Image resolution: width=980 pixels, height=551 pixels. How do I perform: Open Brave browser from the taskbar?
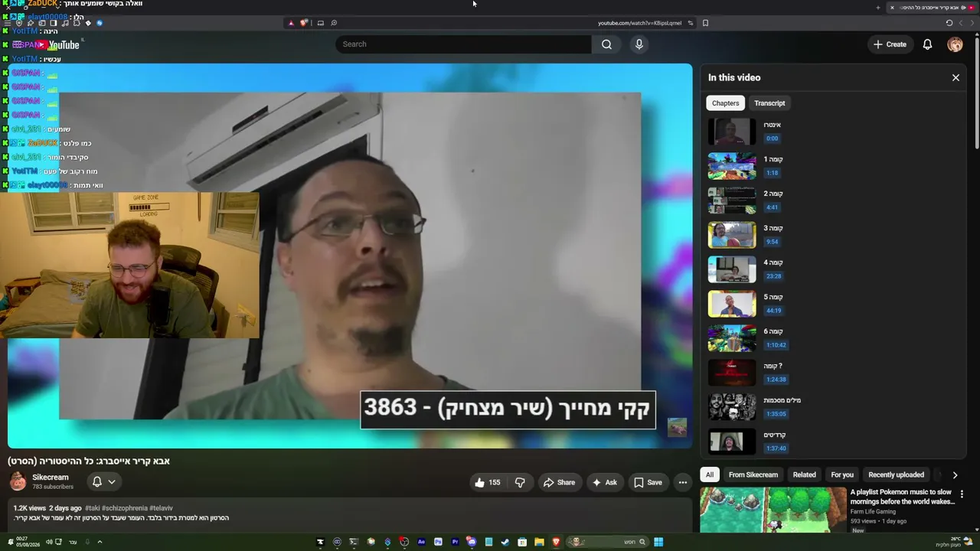pos(556,542)
